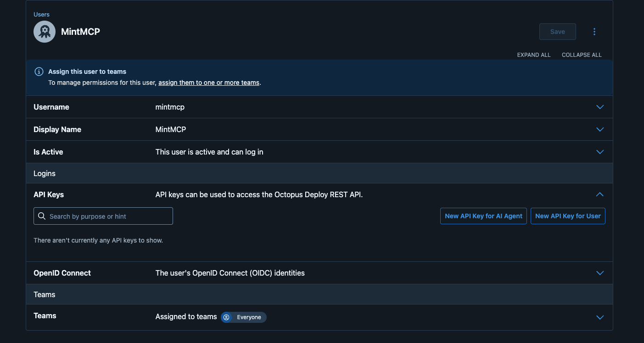Image resolution: width=644 pixels, height=343 pixels.
Task: Expand the OpenID Connect section chevron
Action: tap(599, 273)
